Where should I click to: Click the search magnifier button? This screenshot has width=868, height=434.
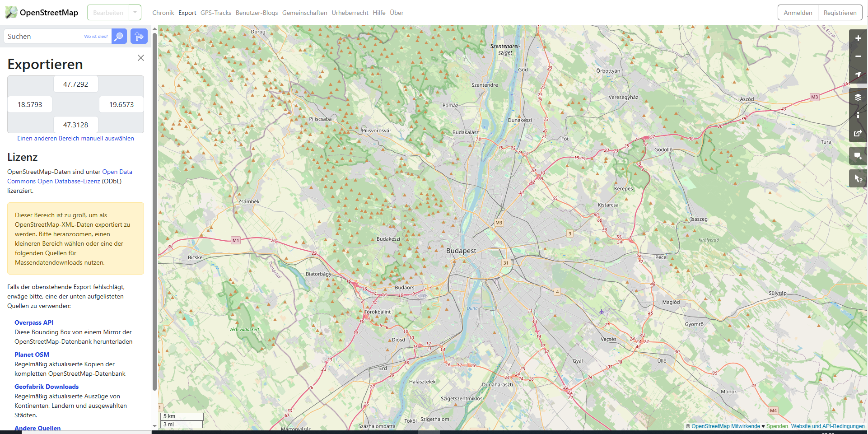pyautogui.click(x=119, y=36)
